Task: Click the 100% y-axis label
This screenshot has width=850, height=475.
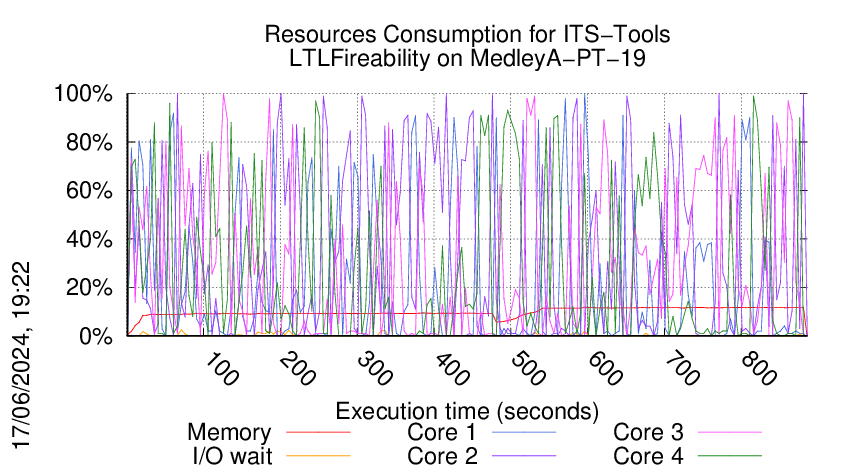Action: [x=83, y=94]
